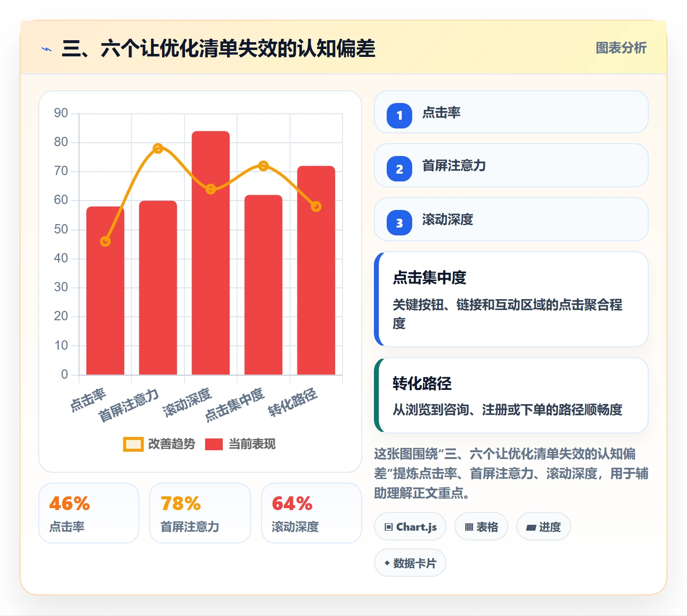Image resolution: width=687 pixels, height=616 pixels.
Task: Toggle the 当前表现 red legend swatch
Action: [x=213, y=444]
